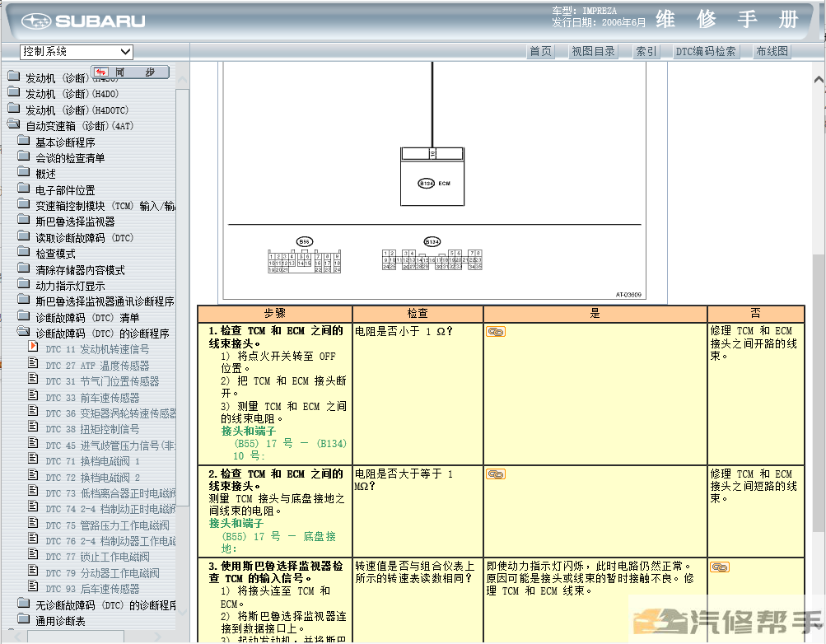The width and height of the screenshot is (826, 644).
Task: Click 检查 column header
Action: pyautogui.click(x=418, y=314)
